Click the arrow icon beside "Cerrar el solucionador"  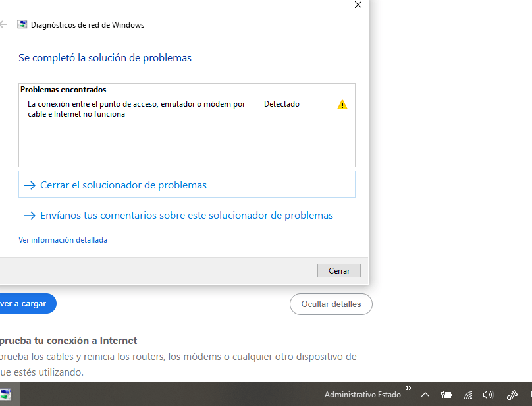pos(30,185)
